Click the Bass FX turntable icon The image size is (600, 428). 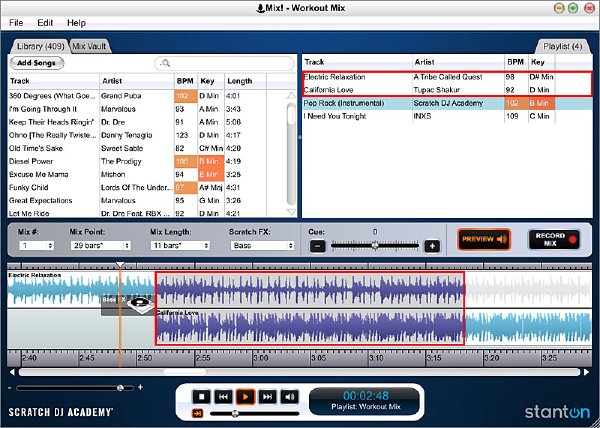139,304
